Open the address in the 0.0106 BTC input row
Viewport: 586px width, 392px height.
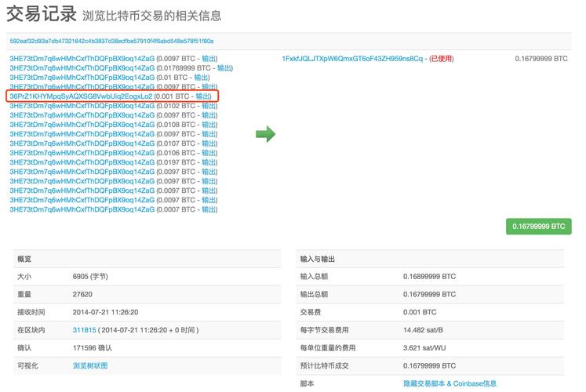[x=82, y=153]
